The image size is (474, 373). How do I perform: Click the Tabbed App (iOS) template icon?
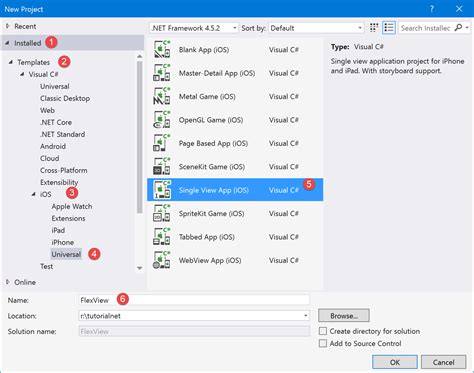[x=162, y=237]
